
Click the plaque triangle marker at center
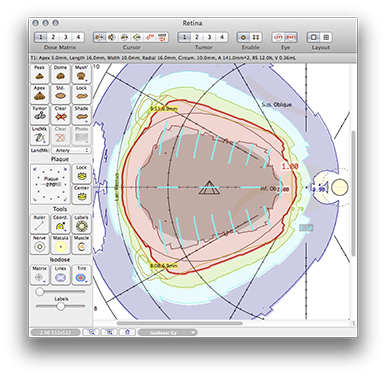click(x=209, y=188)
